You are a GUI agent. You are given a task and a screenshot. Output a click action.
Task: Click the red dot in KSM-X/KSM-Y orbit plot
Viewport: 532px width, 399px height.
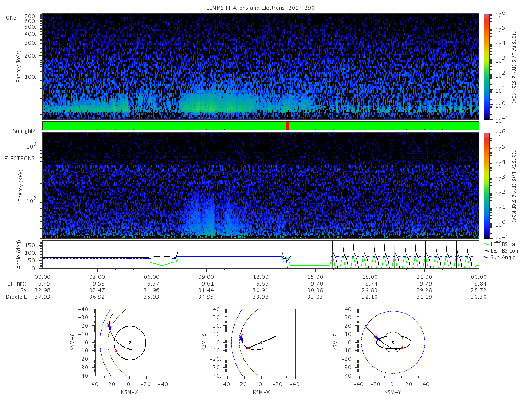tap(116, 351)
